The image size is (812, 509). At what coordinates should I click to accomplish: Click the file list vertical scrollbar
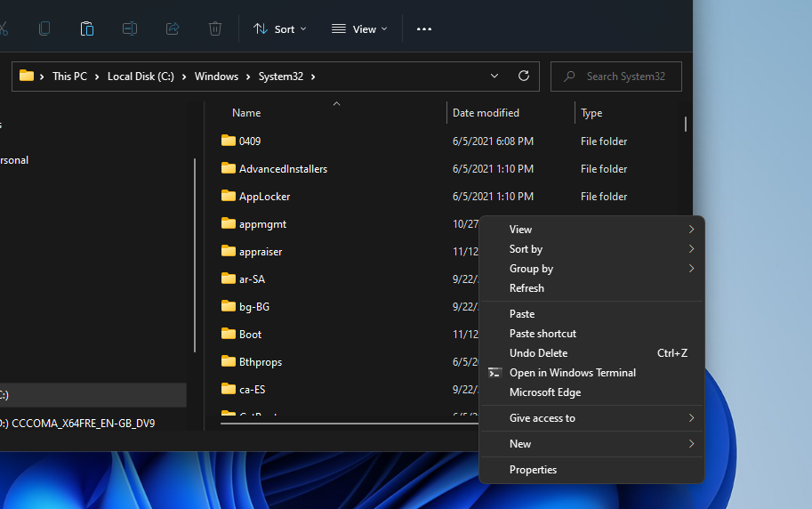point(685,123)
